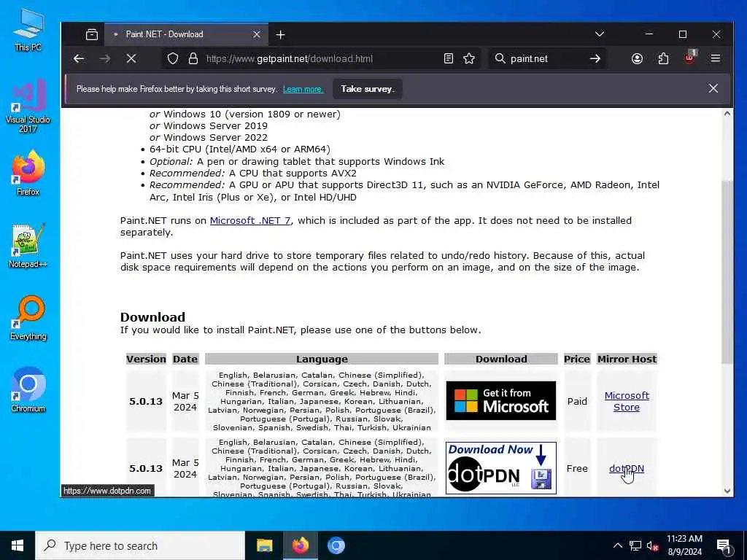This screenshot has height=560, width=747.
Task: Click the Download Now dotPDN banner
Action: coord(501,468)
